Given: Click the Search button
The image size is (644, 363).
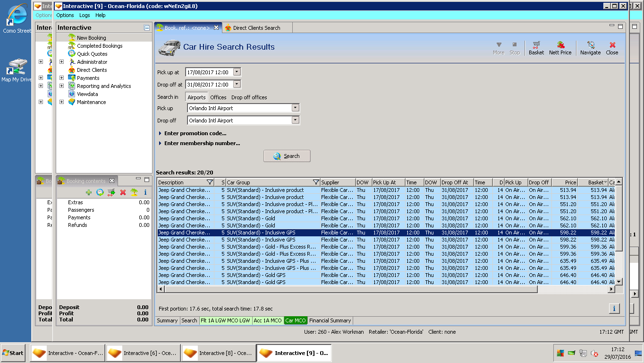Looking at the screenshot, I should (287, 156).
